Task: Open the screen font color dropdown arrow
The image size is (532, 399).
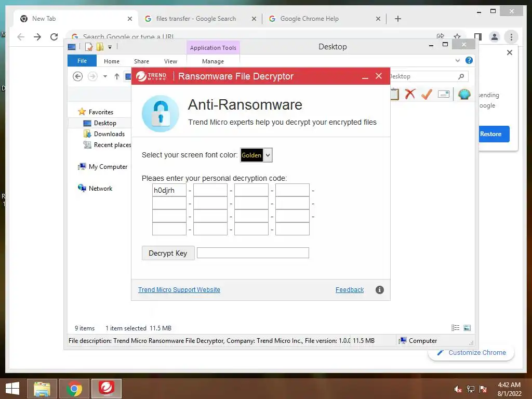Action: point(268,155)
